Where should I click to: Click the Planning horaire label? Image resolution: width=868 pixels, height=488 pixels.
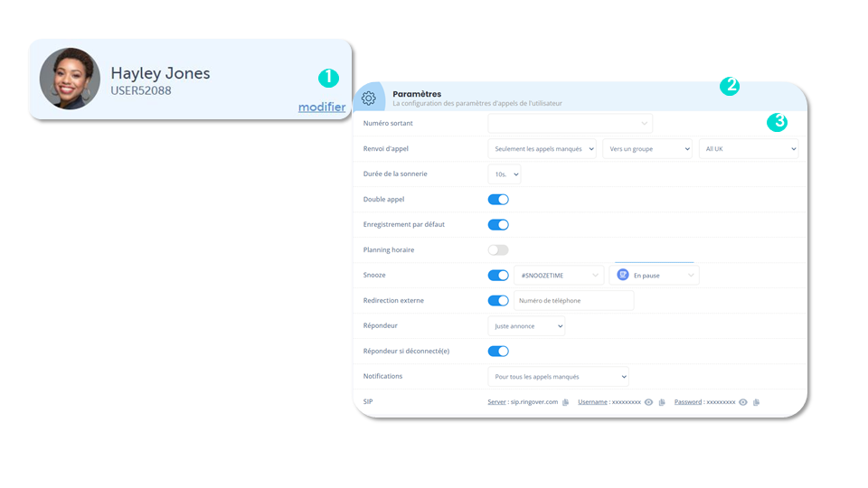[x=389, y=250]
